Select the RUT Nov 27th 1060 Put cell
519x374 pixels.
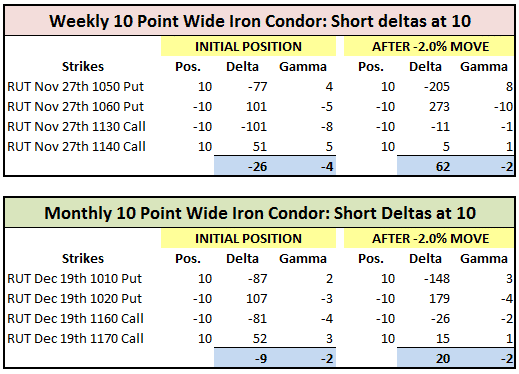[x=76, y=107]
